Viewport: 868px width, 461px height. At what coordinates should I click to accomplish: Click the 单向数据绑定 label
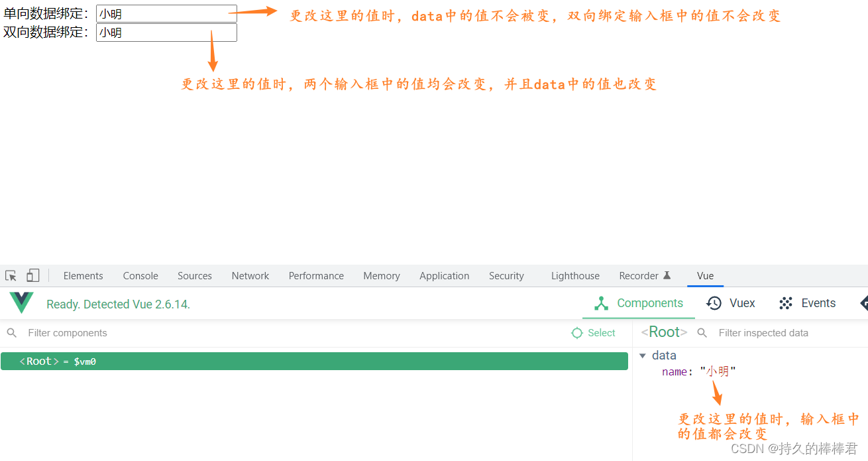(46, 13)
